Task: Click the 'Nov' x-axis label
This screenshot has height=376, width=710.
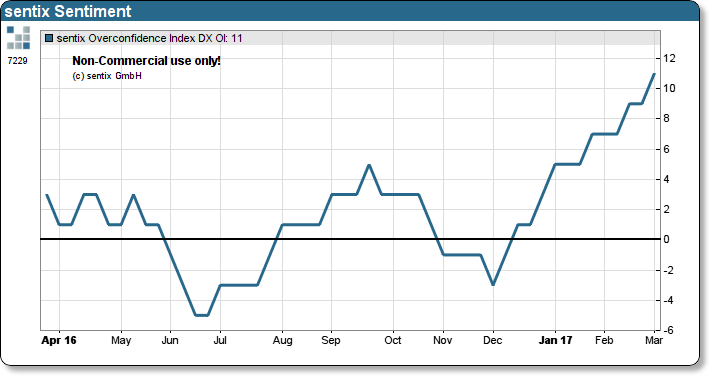Action: click(x=443, y=340)
